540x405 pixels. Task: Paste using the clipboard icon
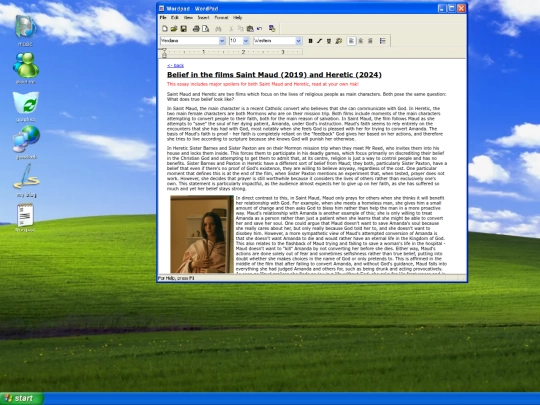tap(250, 29)
